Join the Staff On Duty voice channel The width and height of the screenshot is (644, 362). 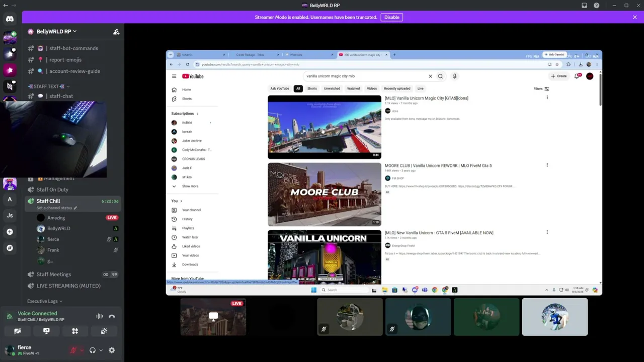click(x=73, y=190)
